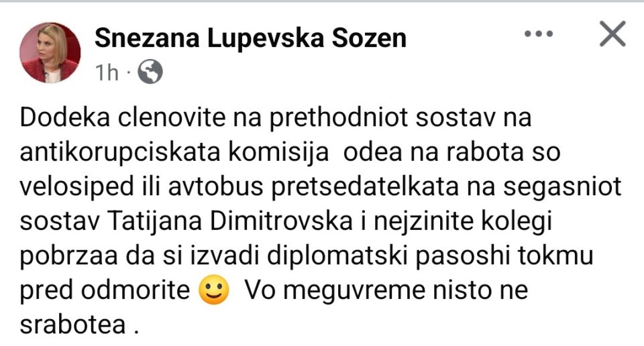This screenshot has width=644, height=346.
Task: Click the phrase "pred odmorite" before the emoji
Action: [x=105, y=290]
